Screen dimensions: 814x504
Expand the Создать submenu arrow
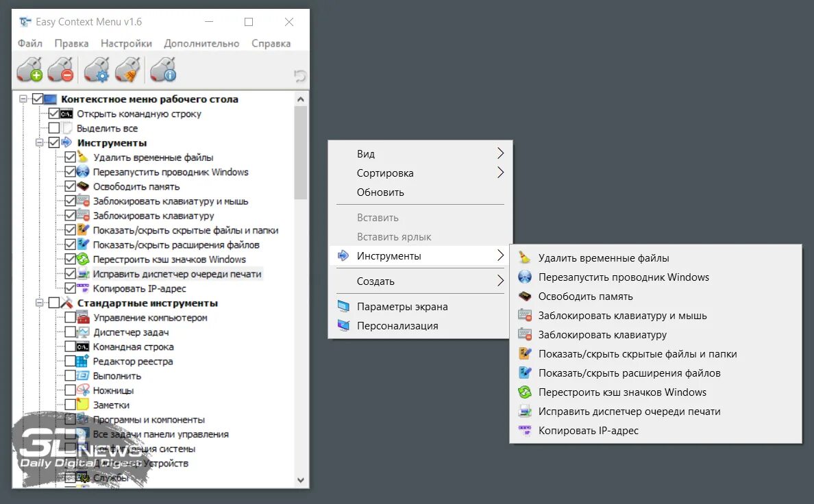tap(500, 281)
